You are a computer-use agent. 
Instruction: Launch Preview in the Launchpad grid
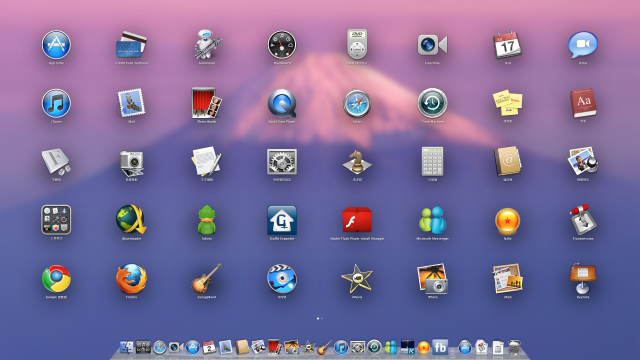point(583,162)
